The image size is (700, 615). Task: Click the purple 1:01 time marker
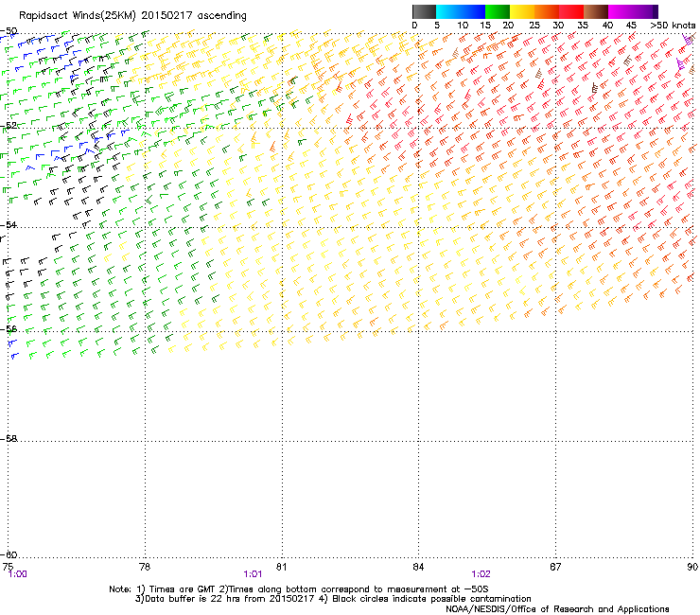point(253,574)
